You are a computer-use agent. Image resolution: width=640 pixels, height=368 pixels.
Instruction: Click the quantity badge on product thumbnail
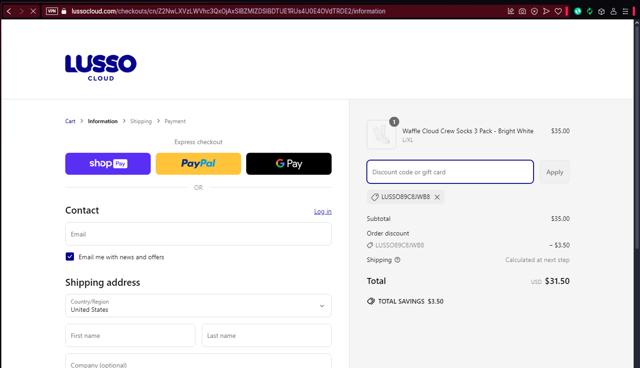coord(394,122)
